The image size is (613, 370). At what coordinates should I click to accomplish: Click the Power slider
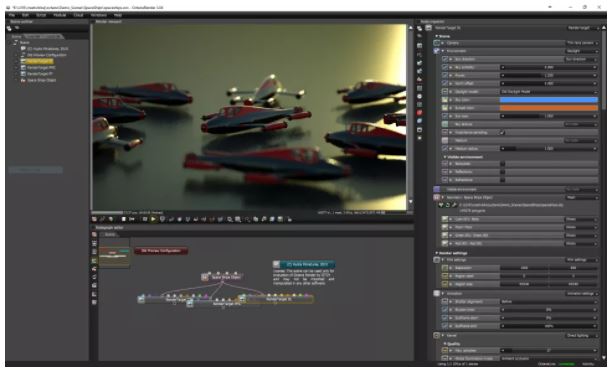(x=549, y=75)
